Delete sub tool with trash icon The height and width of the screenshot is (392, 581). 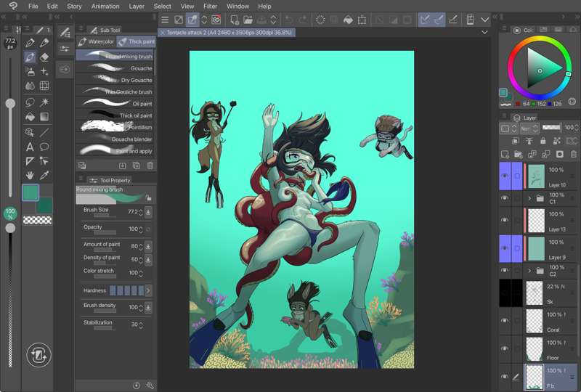150,166
